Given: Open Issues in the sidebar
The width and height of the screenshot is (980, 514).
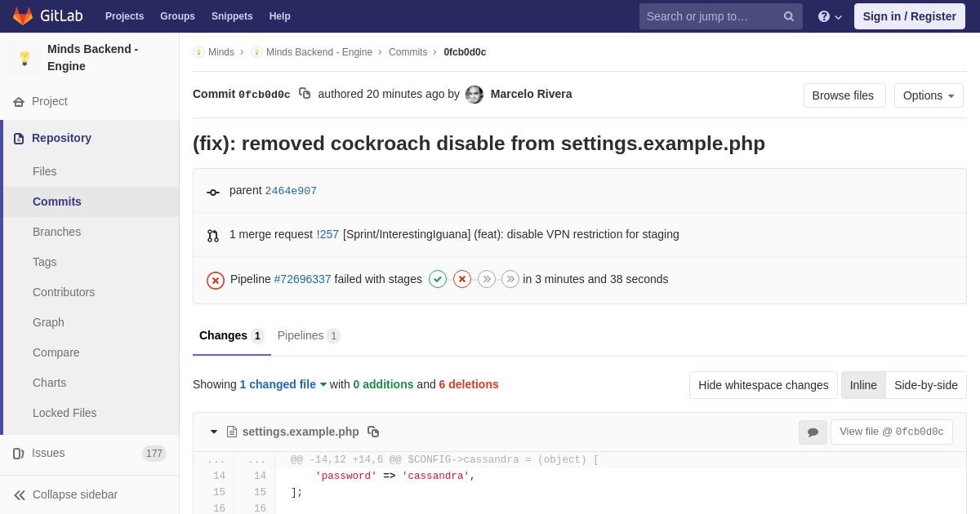Looking at the screenshot, I should (x=48, y=453).
